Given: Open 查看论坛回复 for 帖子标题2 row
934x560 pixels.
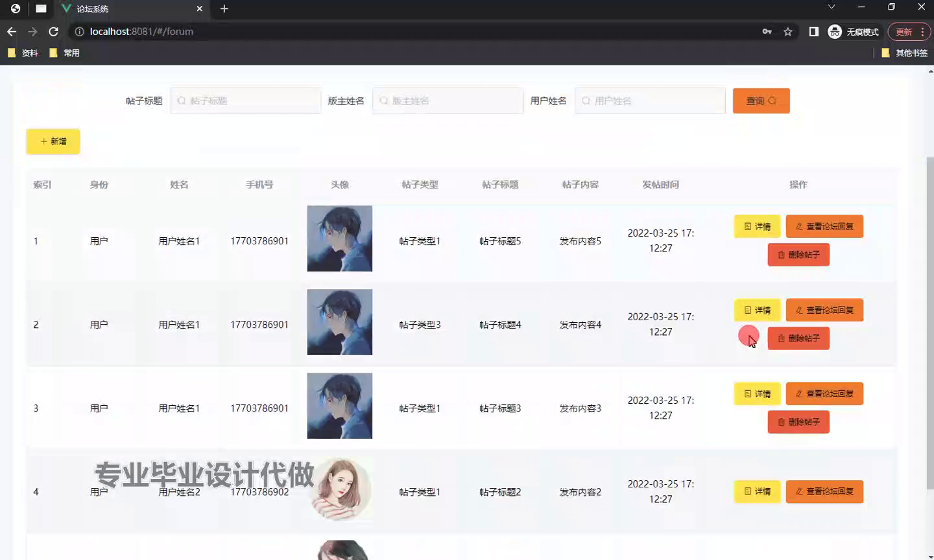Looking at the screenshot, I should click(824, 491).
